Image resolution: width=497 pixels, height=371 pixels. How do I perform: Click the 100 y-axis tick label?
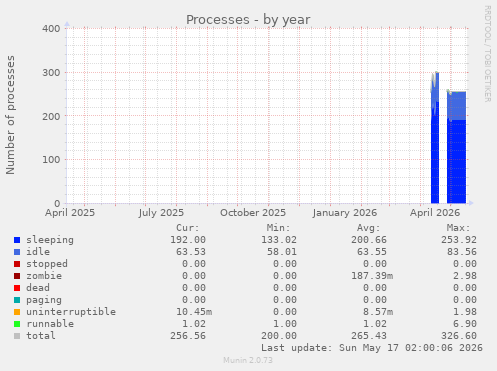coord(51,160)
